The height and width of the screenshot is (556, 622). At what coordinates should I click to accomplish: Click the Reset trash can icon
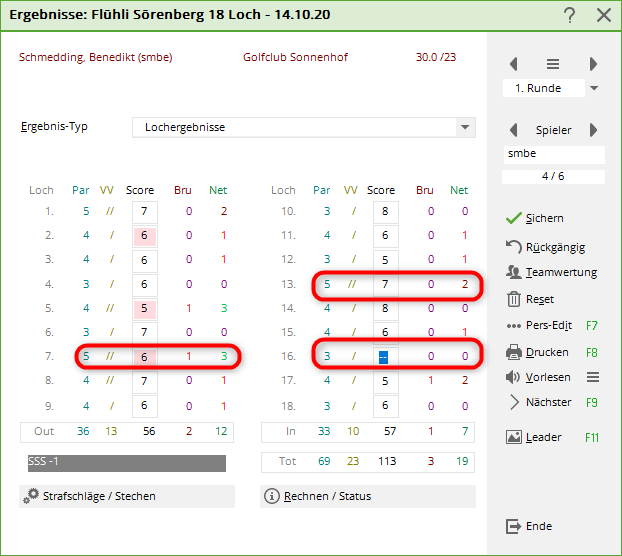(514, 299)
